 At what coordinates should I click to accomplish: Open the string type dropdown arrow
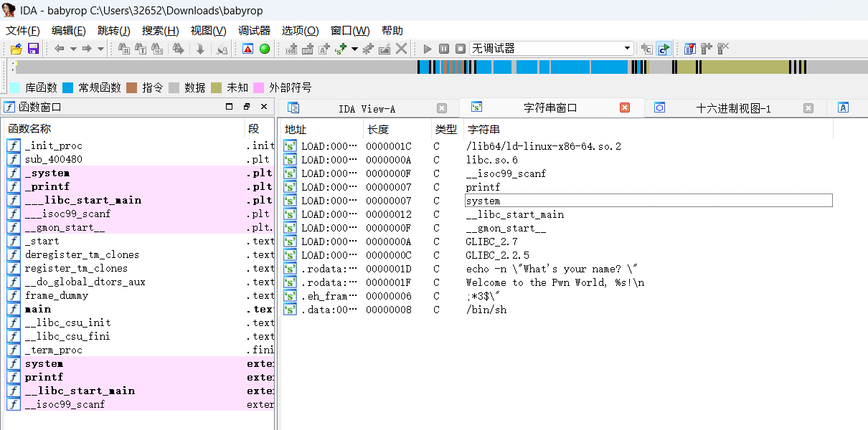(x=354, y=49)
